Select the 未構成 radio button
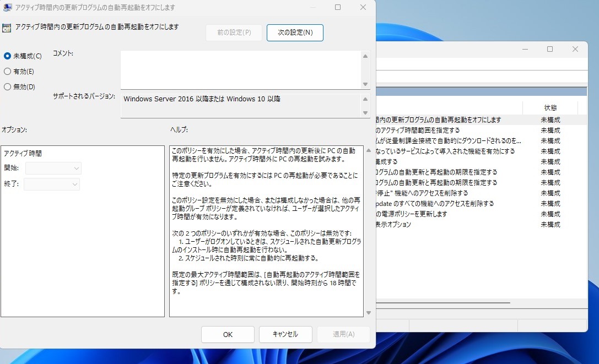Viewport: 599px width, 364px height. pos(8,56)
